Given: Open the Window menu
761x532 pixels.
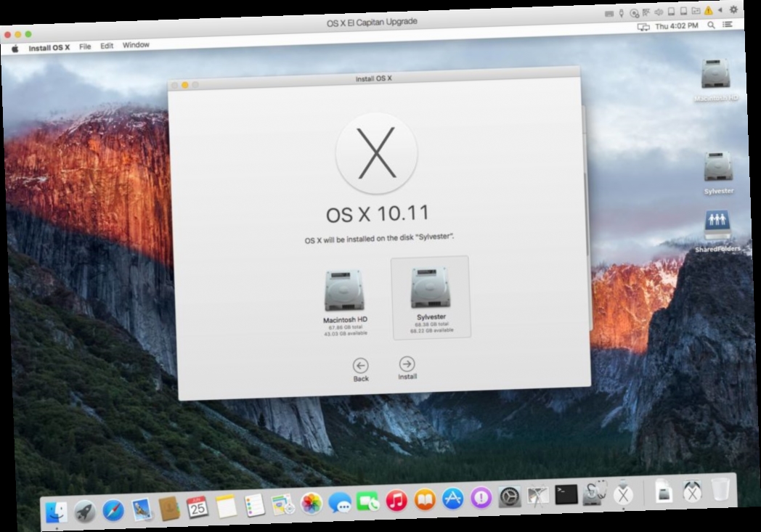Looking at the screenshot, I should [x=136, y=44].
